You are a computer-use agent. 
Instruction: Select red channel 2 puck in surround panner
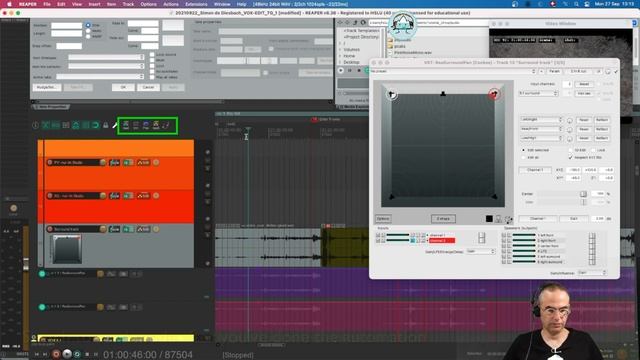coord(494,94)
